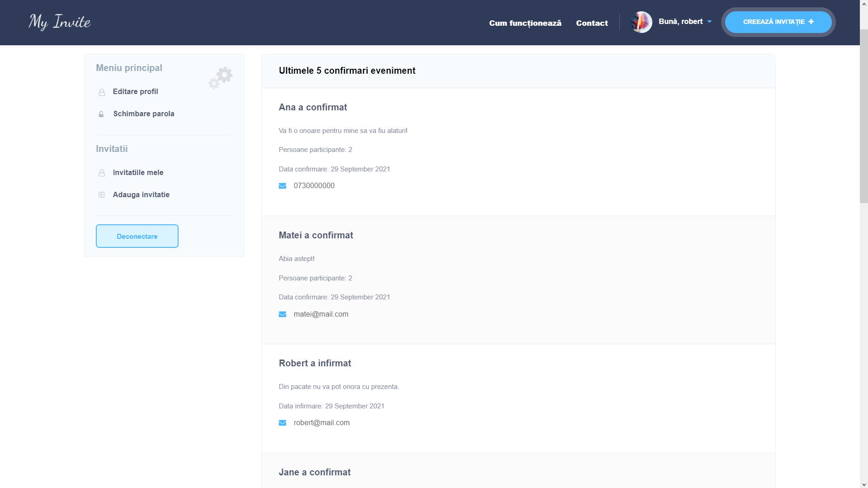The width and height of the screenshot is (868, 488).
Task: Expand the Bună, robert dropdown arrow
Action: [x=709, y=22]
